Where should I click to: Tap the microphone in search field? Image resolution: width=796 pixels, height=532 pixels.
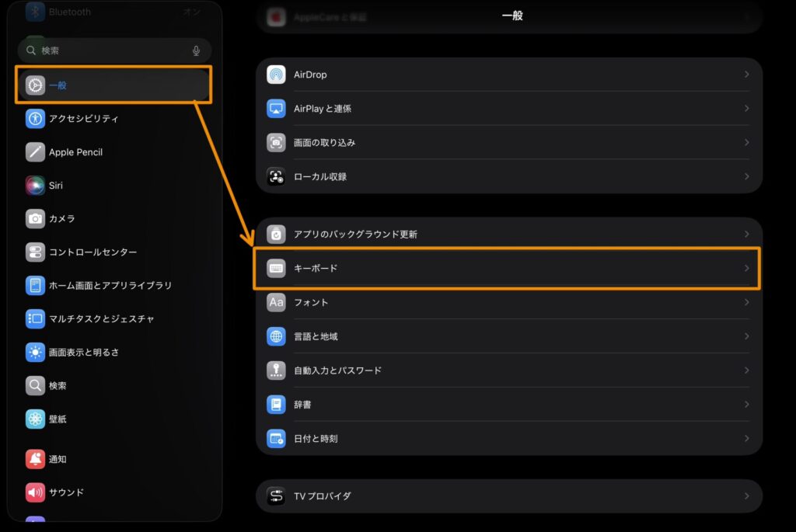196,50
